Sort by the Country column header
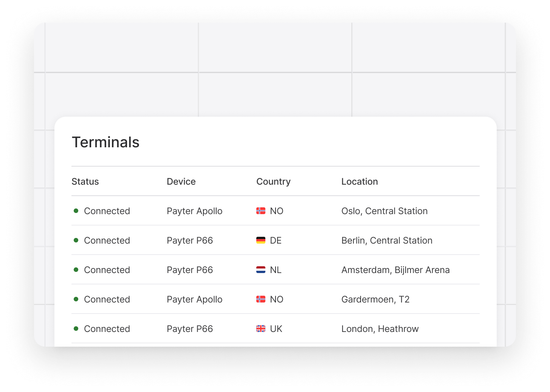 click(x=273, y=181)
